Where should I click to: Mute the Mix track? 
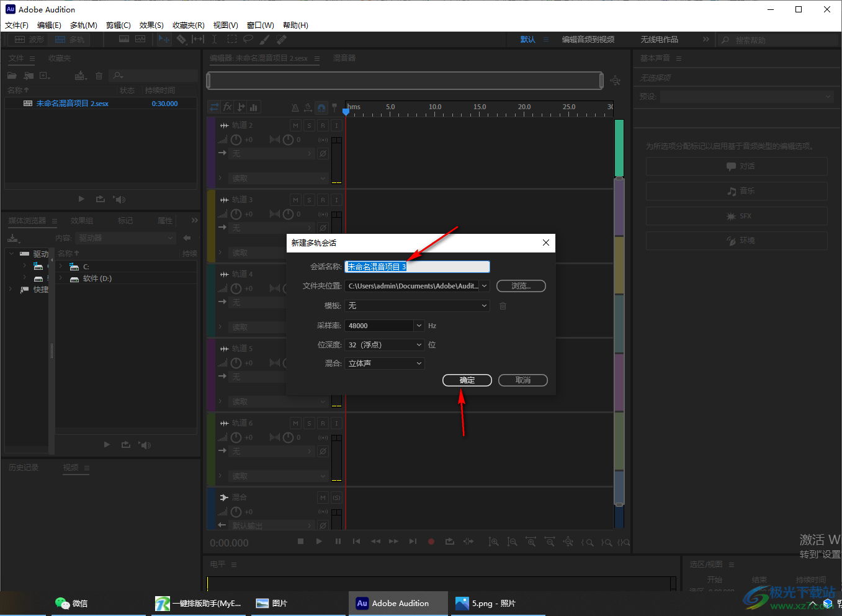tap(323, 498)
